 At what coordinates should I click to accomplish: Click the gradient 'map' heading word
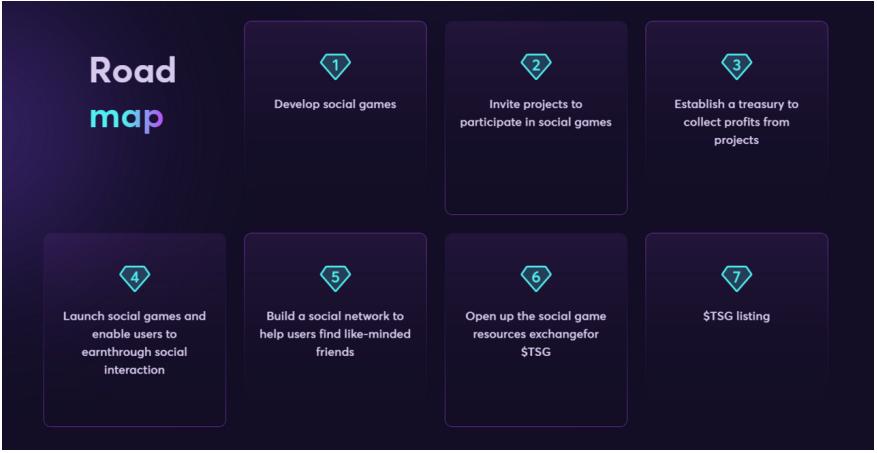126,117
